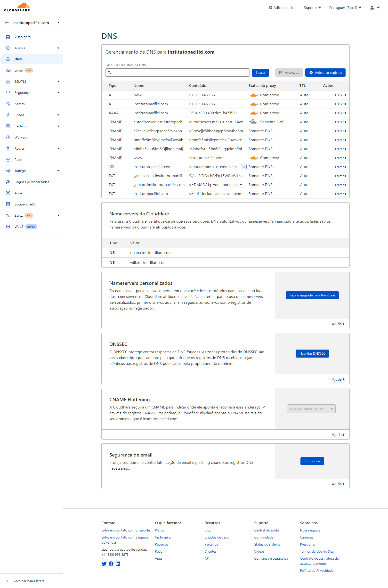The image size is (388, 588).
Task: Click the LinkedIn icon in footer
Action: pyautogui.click(x=118, y=563)
